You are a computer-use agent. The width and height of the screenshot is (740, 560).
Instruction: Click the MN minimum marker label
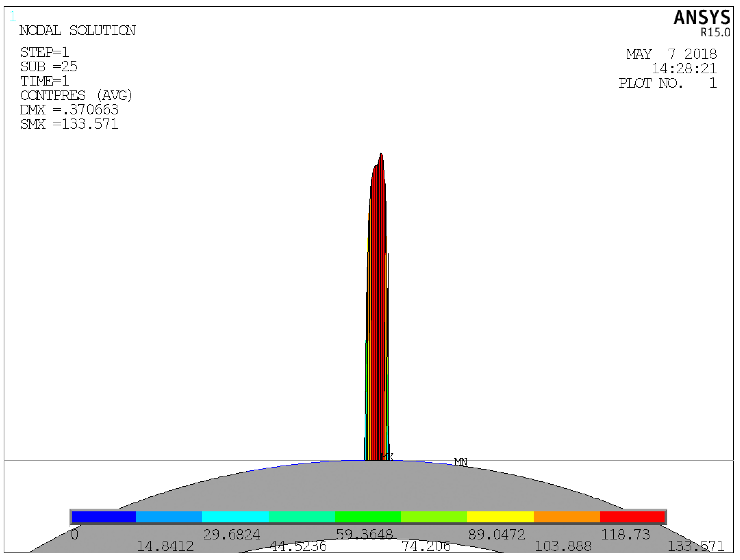[461, 462]
